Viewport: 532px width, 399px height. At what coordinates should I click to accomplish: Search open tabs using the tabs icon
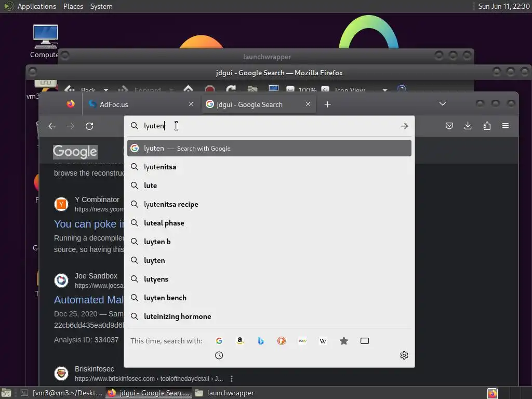click(x=365, y=341)
